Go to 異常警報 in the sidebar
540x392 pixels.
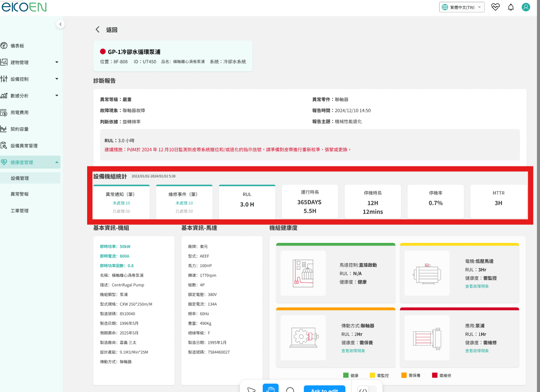coord(20,194)
